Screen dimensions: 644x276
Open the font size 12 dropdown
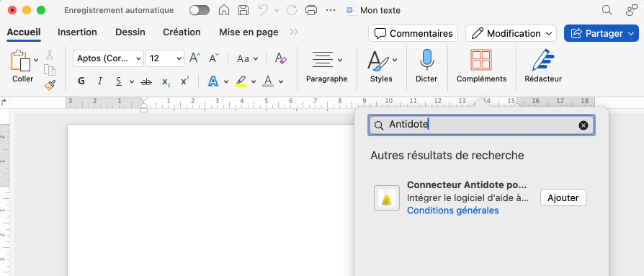click(x=165, y=58)
